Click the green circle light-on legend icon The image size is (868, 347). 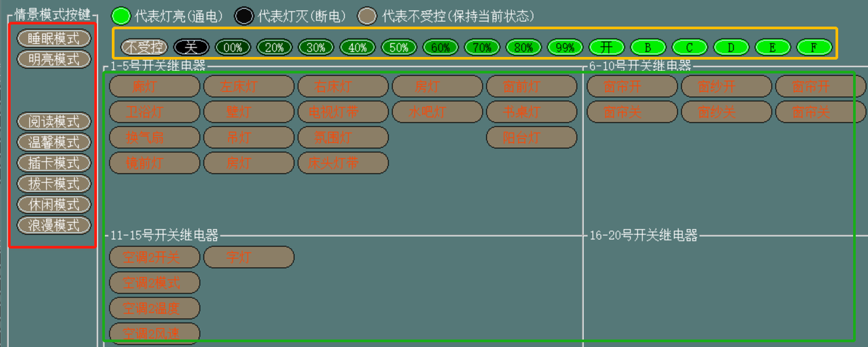point(121,16)
